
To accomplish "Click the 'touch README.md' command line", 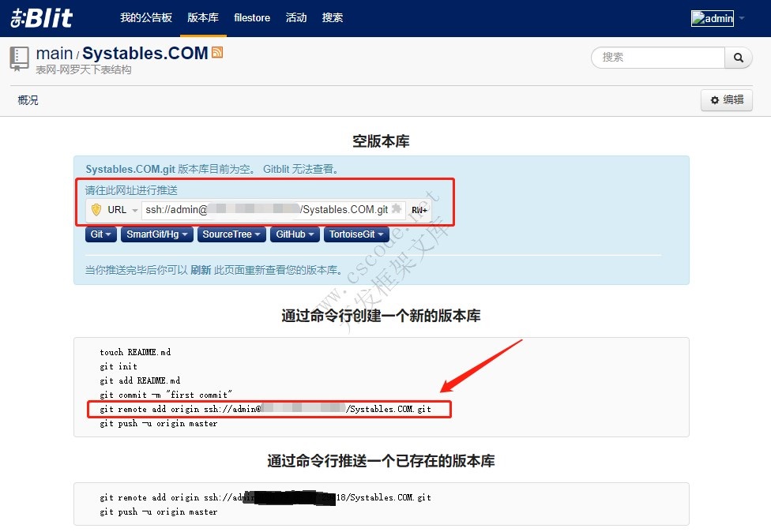I will [x=135, y=352].
